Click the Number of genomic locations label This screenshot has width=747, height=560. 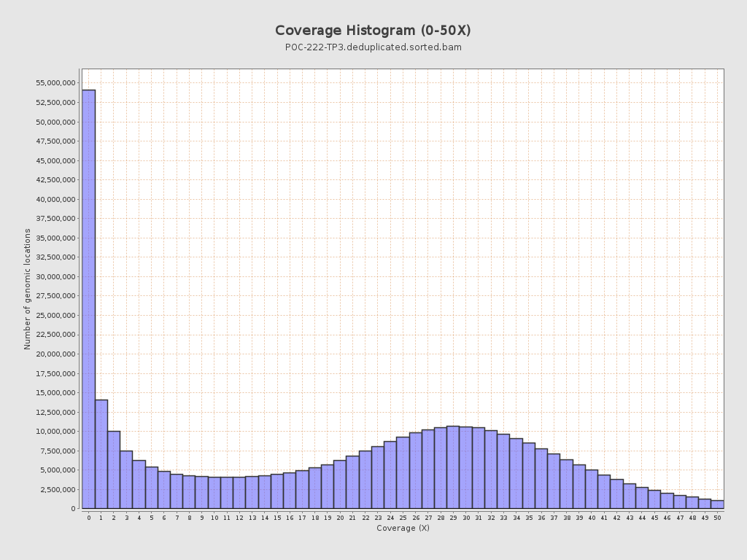[x=28, y=289]
